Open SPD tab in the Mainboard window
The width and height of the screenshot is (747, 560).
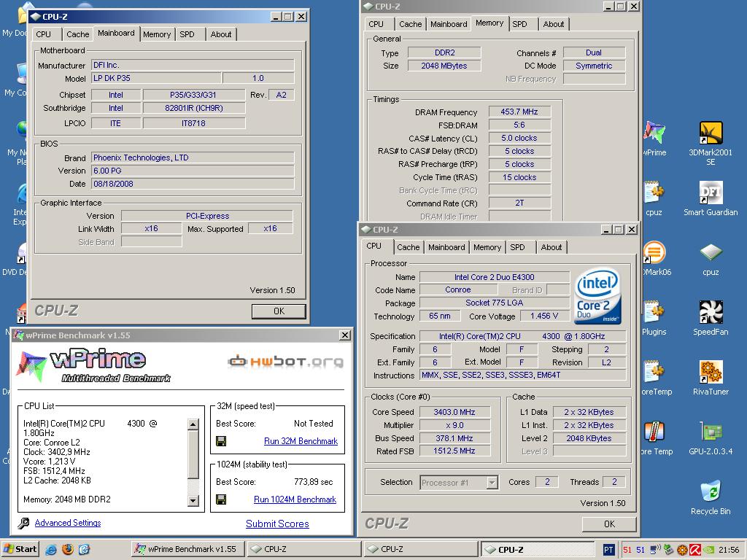click(187, 34)
